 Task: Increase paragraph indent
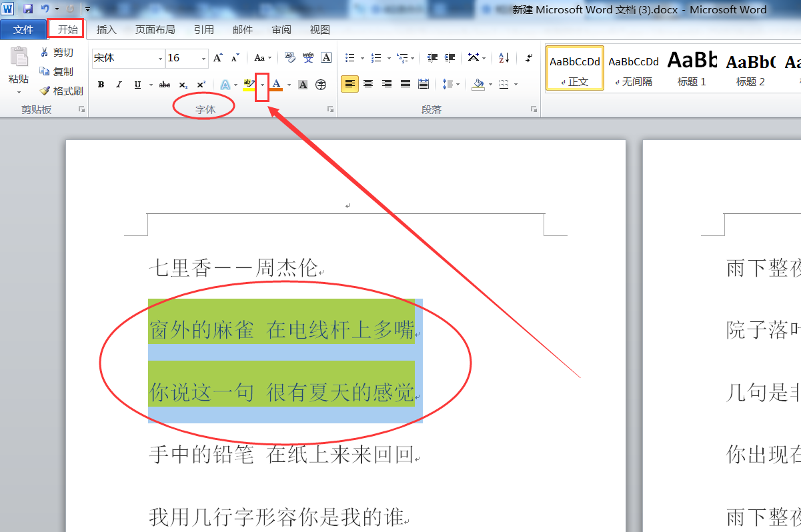[450, 58]
